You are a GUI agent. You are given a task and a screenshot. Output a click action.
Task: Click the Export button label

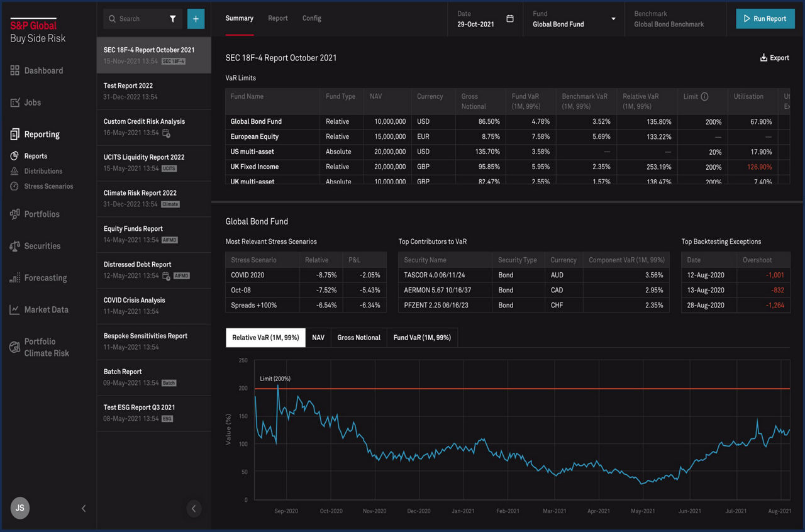point(779,58)
